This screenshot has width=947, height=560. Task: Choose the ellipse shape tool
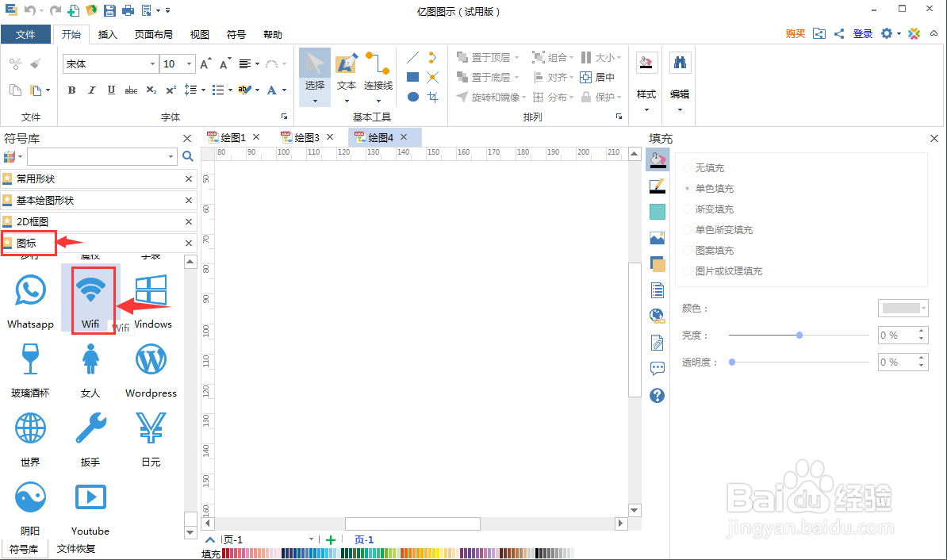tap(413, 97)
